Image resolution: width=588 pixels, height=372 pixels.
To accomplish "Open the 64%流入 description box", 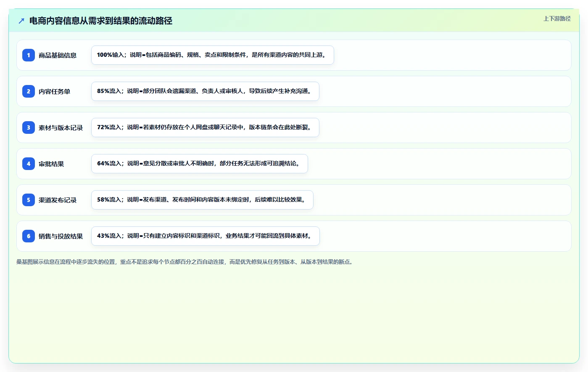I will (200, 164).
